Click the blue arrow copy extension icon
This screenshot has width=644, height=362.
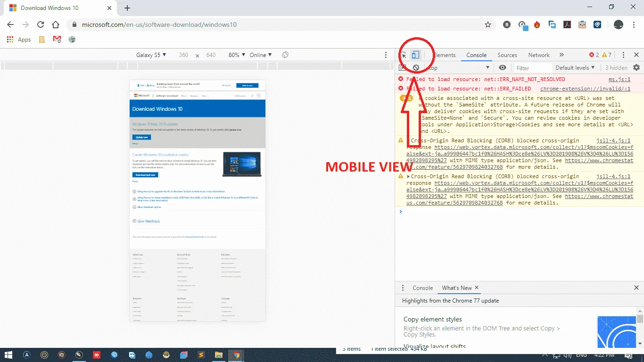tap(553, 25)
